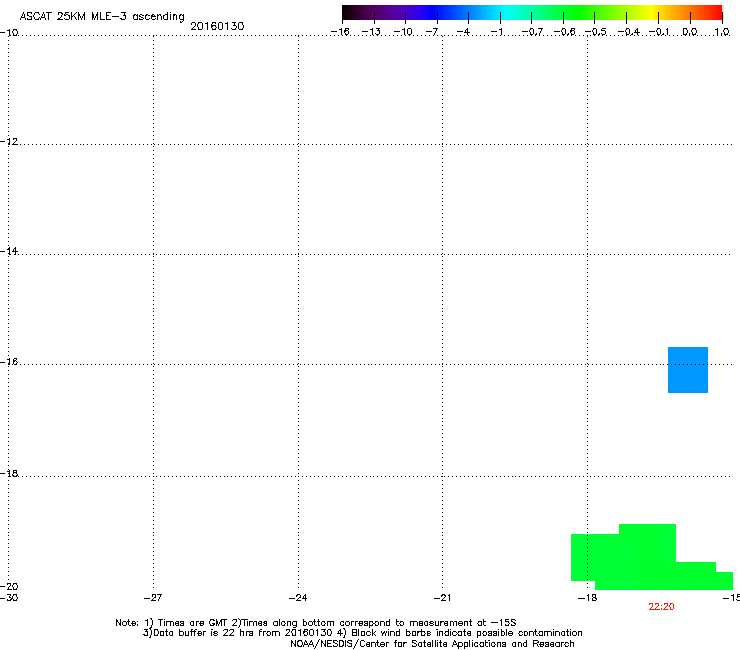Click the -24 longitude axis label

298,598
